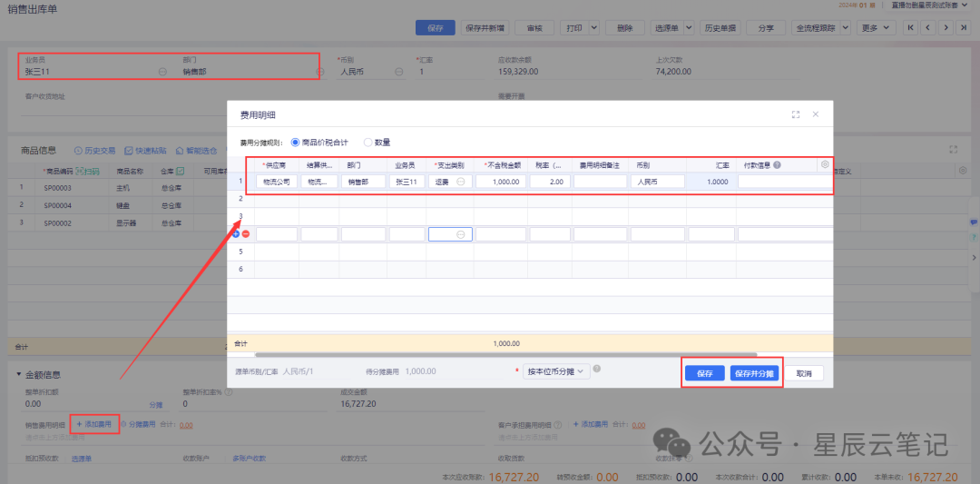Click the 不含税金额 field showing 1,000.00

[500, 182]
